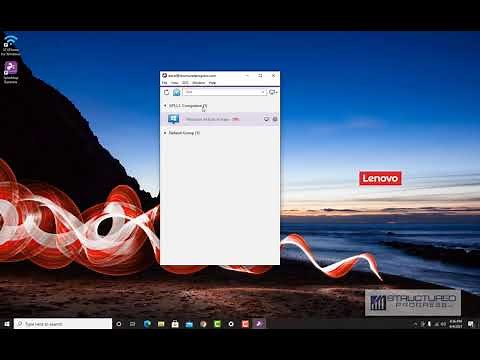Open the wireless desktop shortcut icon
480x360 pixels.
11,45
